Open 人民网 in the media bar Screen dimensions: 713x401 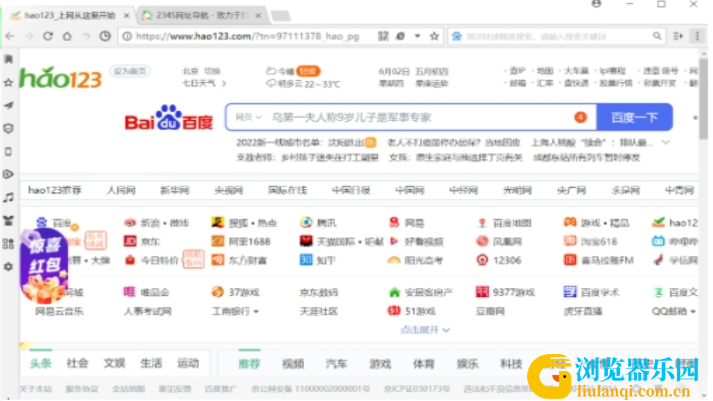[121, 190]
